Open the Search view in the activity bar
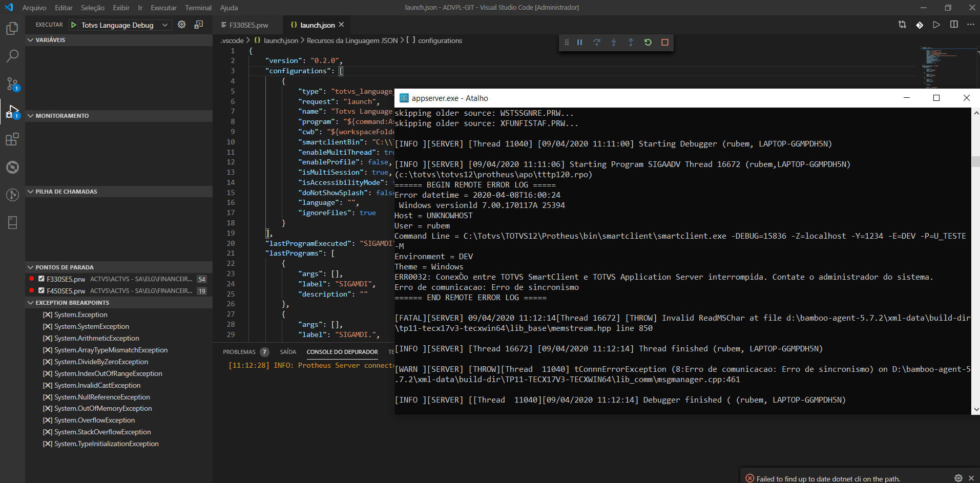Screen dimensions: 980x483 coord(12,56)
